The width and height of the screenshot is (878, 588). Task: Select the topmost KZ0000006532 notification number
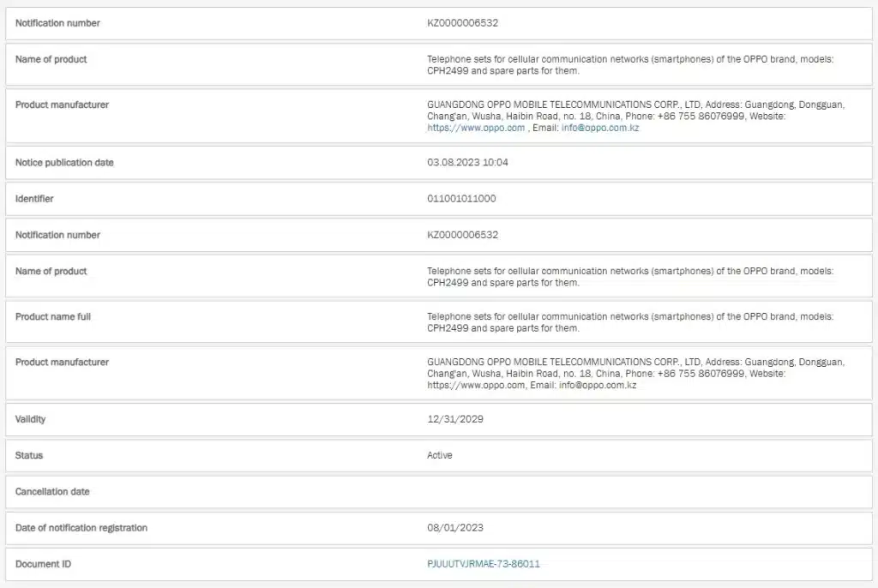coord(462,23)
